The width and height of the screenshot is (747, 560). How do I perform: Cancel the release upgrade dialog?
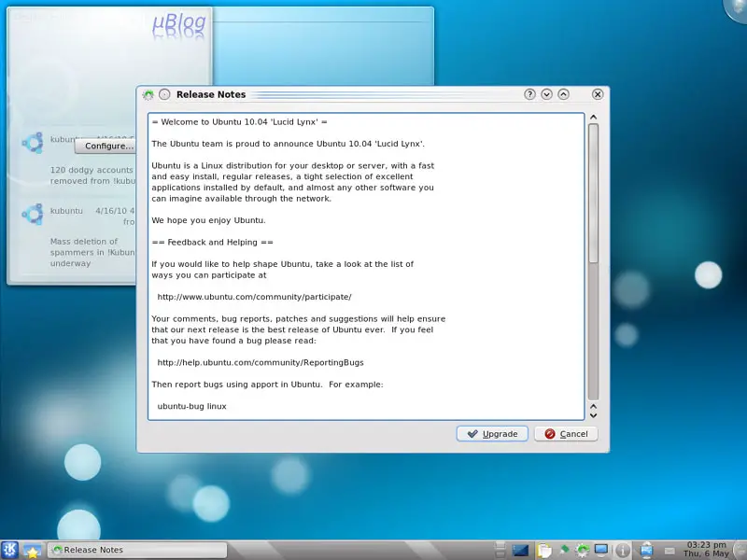point(566,434)
